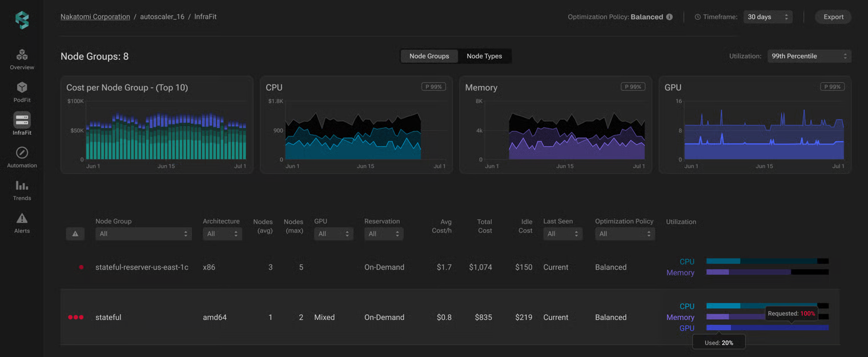
Task: Open the Automation compass icon
Action: coord(22,153)
